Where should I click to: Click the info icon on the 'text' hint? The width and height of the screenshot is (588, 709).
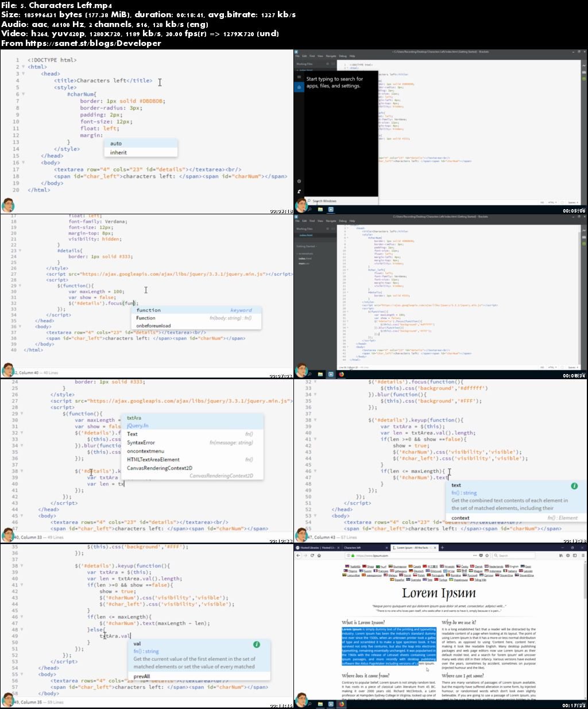pos(574,486)
